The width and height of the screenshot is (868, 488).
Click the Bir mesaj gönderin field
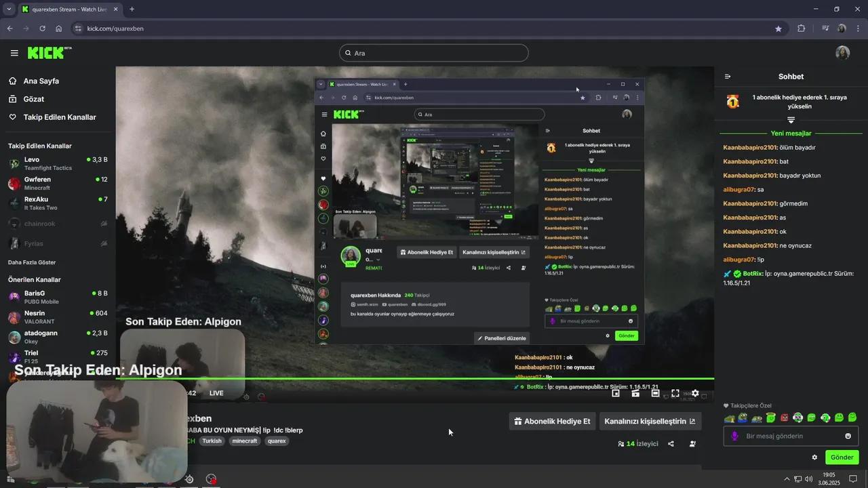791,436
